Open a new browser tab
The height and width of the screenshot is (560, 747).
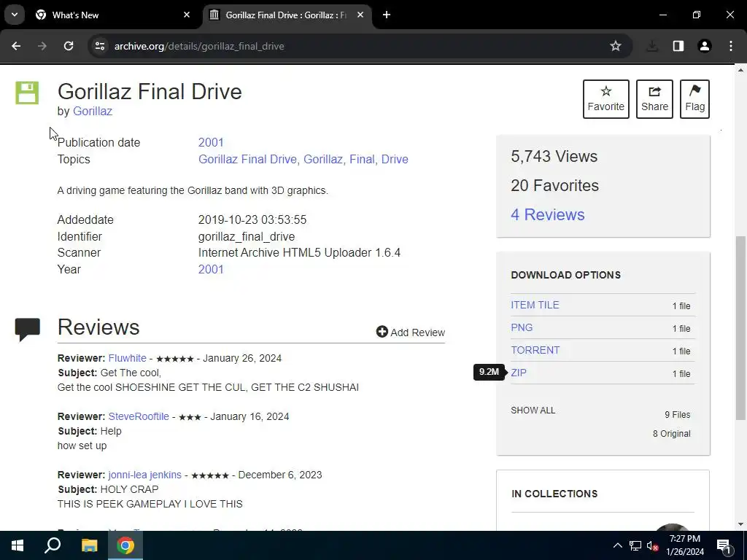click(x=387, y=15)
